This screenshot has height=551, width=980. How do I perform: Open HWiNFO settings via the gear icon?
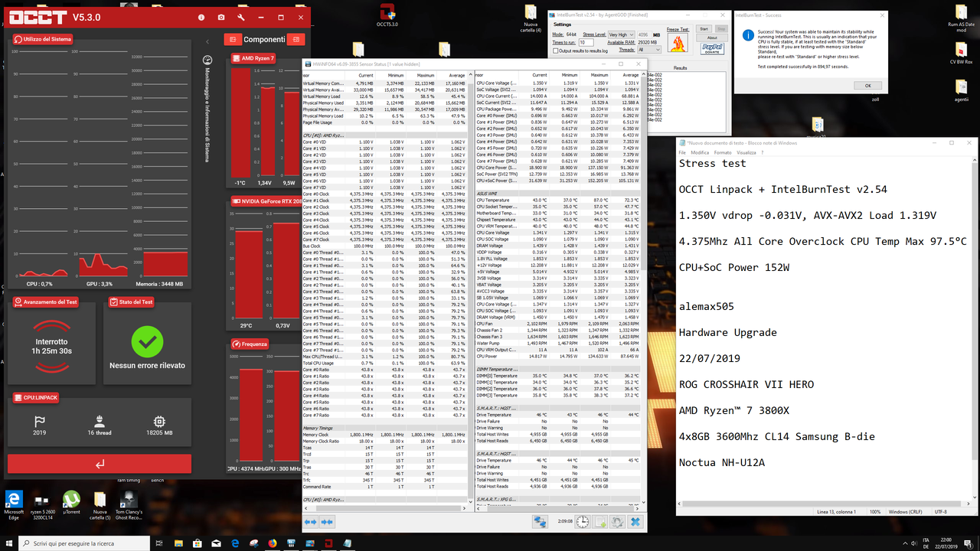coord(618,522)
